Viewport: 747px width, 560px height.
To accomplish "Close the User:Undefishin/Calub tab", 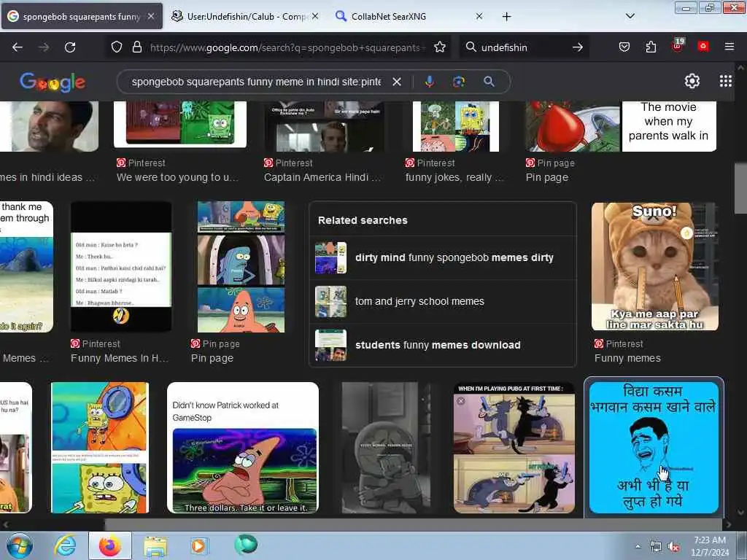I will coord(314,16).
